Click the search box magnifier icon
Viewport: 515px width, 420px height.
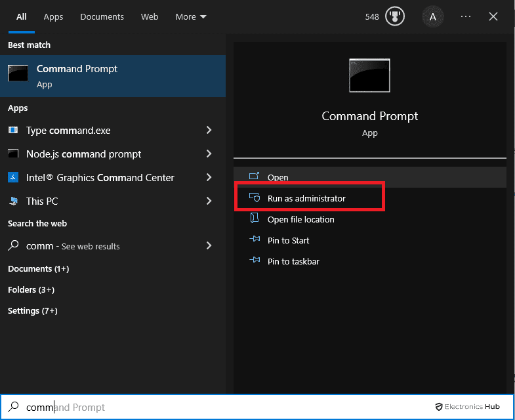13,407
